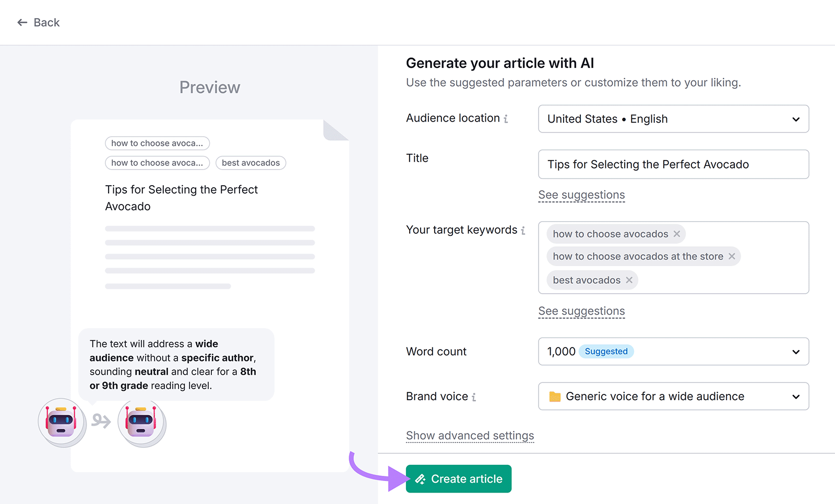
Task: Select the "best avocados" chip in the Preview
Action: [250, 163]
